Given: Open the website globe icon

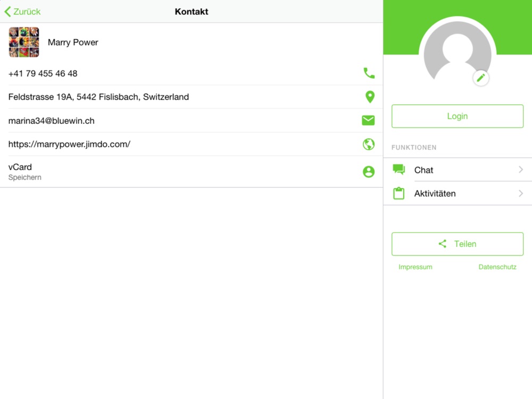Looking at the screenshot, I should [x=369, y=144].
